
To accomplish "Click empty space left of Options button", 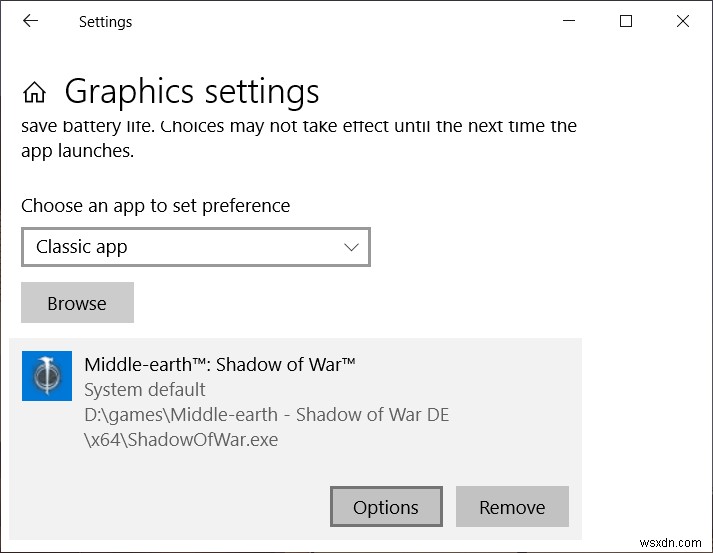I will [x=170, y=507].
